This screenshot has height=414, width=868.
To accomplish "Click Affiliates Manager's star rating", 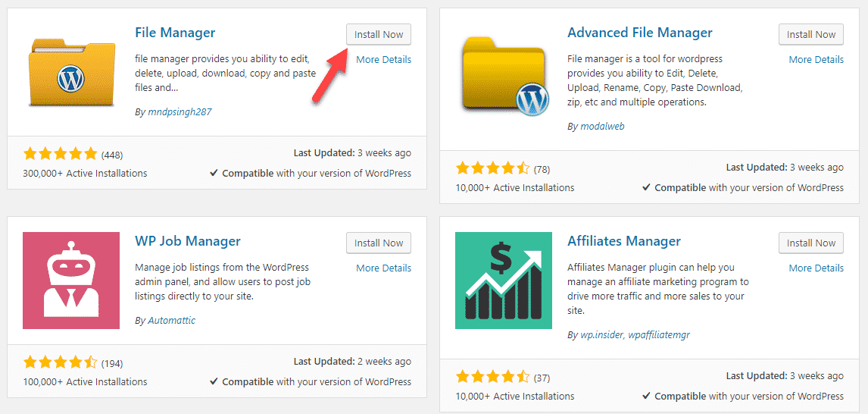I will (x=492, y=378).
